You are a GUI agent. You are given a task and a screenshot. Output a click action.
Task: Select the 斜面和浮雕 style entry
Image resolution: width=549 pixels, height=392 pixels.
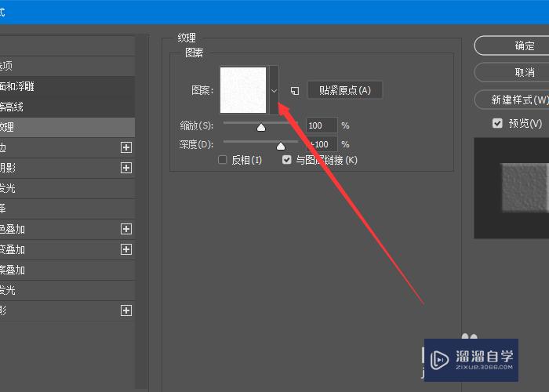[67, 86]
